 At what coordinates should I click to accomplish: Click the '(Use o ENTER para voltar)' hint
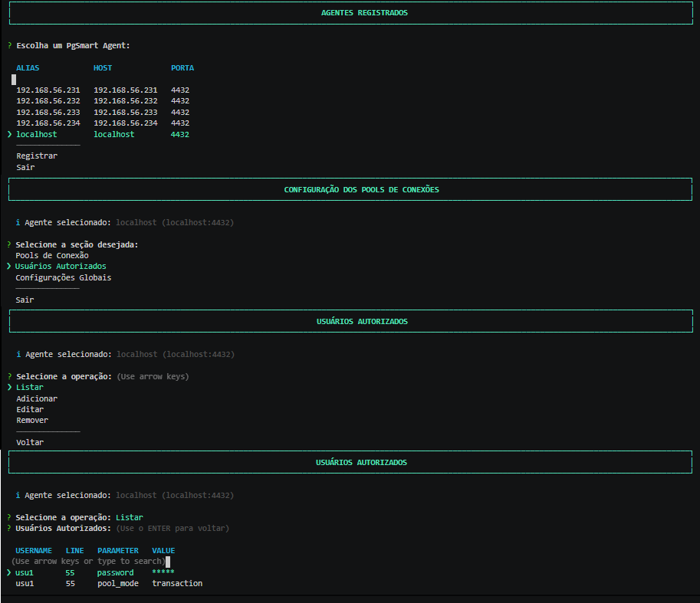173,528
